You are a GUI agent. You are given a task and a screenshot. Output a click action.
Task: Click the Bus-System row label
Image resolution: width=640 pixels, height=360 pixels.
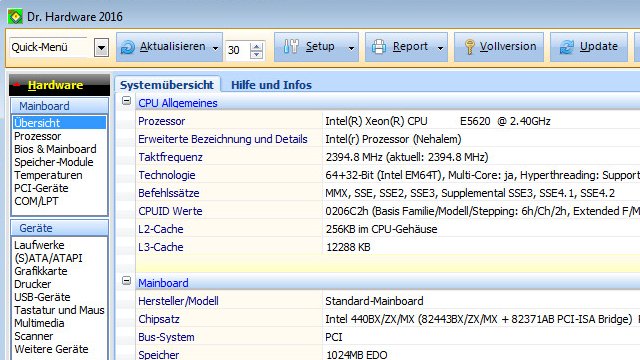tap(166, 337)
